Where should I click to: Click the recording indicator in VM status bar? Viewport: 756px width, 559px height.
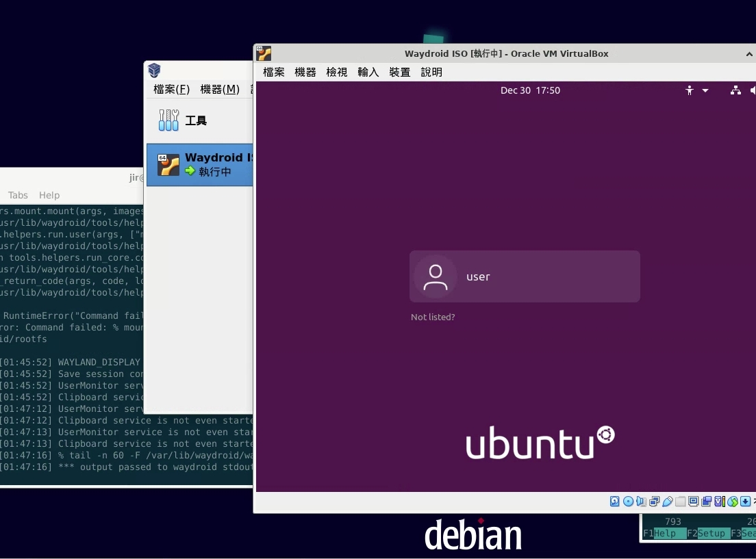coord(706,502)
